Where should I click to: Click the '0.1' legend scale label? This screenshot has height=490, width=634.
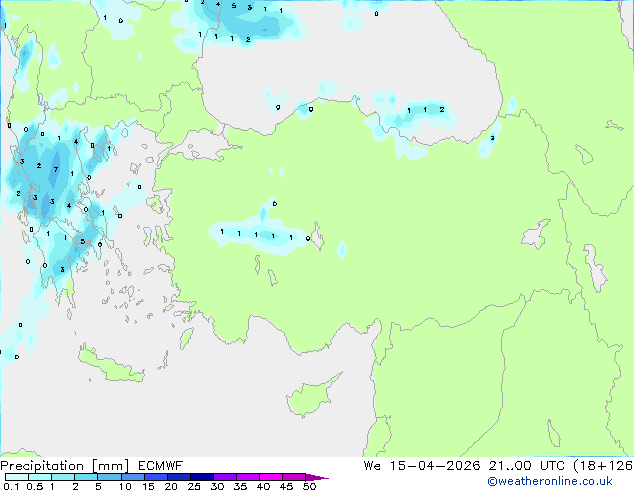(11, 486)
